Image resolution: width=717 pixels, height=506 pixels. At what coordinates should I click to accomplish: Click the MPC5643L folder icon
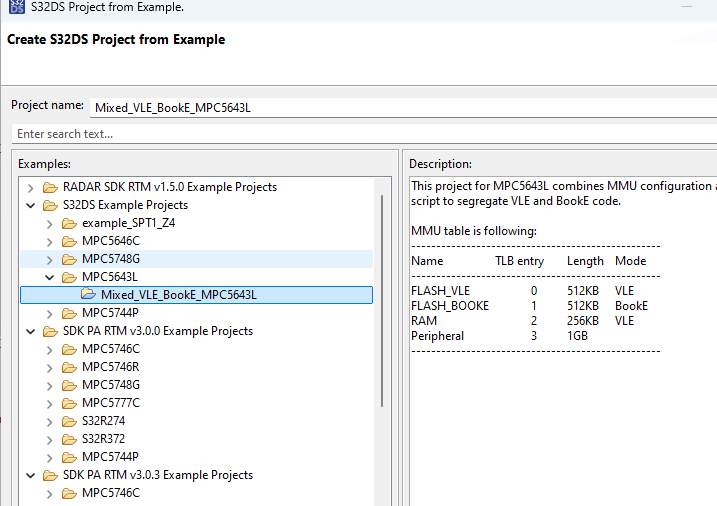[69, 277]
